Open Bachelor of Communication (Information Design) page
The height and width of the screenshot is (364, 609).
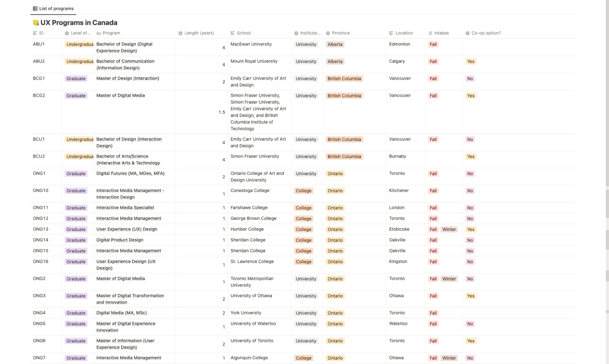125,65
